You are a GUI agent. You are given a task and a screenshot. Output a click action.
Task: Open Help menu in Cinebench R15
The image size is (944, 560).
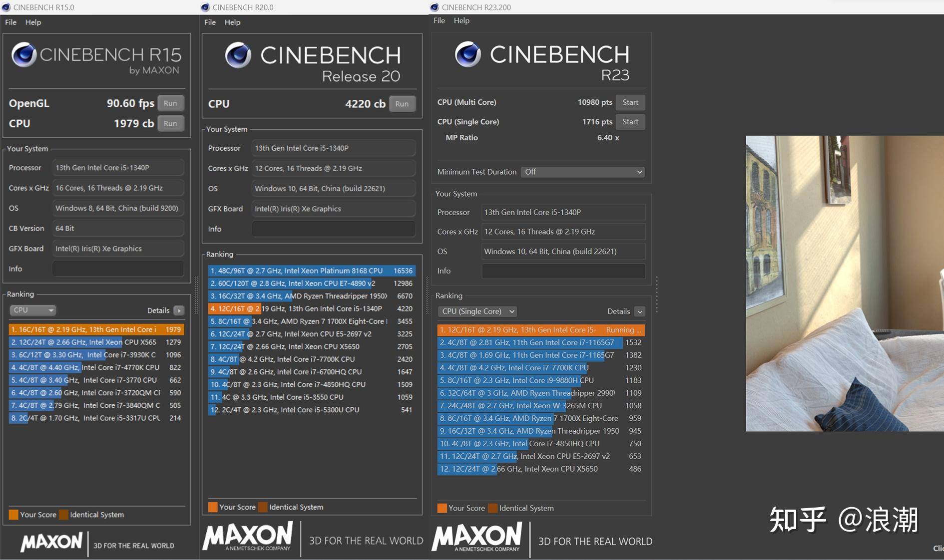pyautogui.click(x=33, y=22)
